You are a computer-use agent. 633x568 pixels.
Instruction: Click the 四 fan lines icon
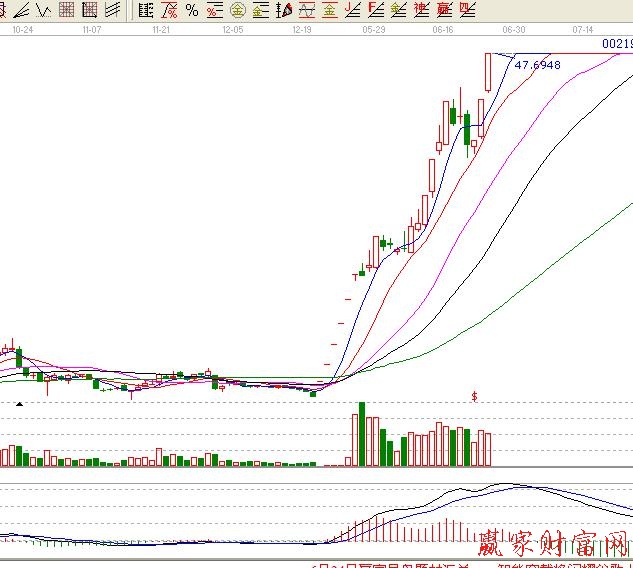(x=467, y=11)
